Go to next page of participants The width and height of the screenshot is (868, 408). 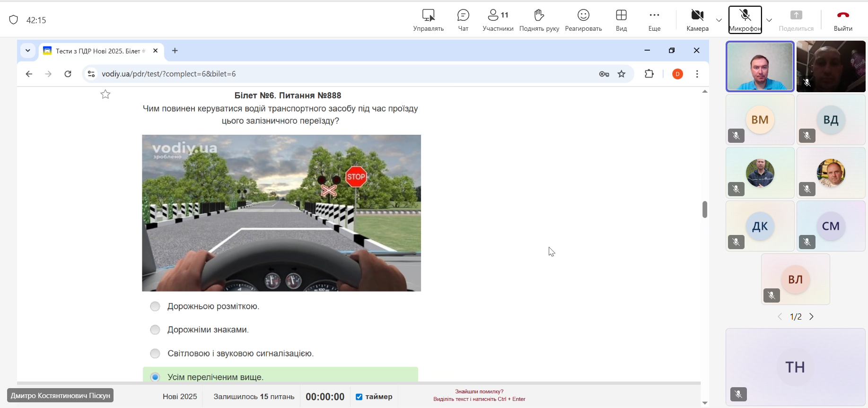(812, 317)
